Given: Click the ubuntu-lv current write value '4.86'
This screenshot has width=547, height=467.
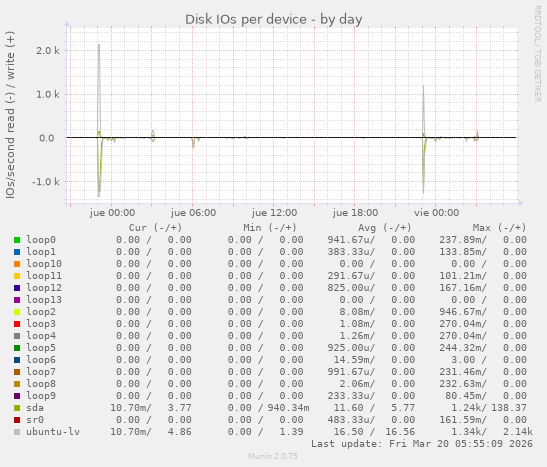Looking at the screenshot, I should 180,432.
